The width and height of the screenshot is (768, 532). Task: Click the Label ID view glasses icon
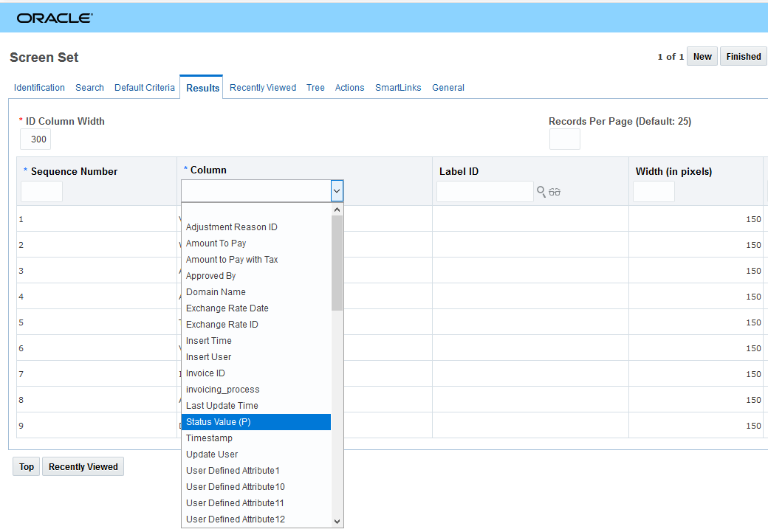pyautogui.click(x=555, y=192)
